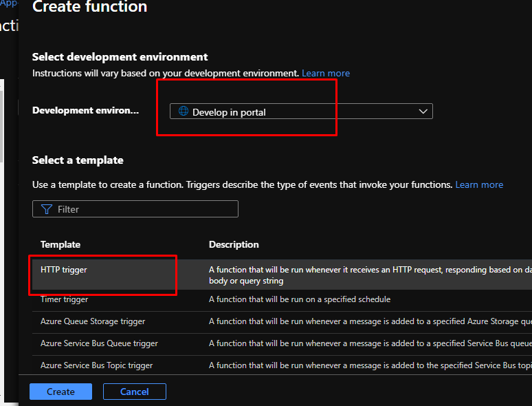Select Azure Service Bus Topic trigger
Image resolution: width=532 pixels, height=406 pixels.
(x=96, y=365)
